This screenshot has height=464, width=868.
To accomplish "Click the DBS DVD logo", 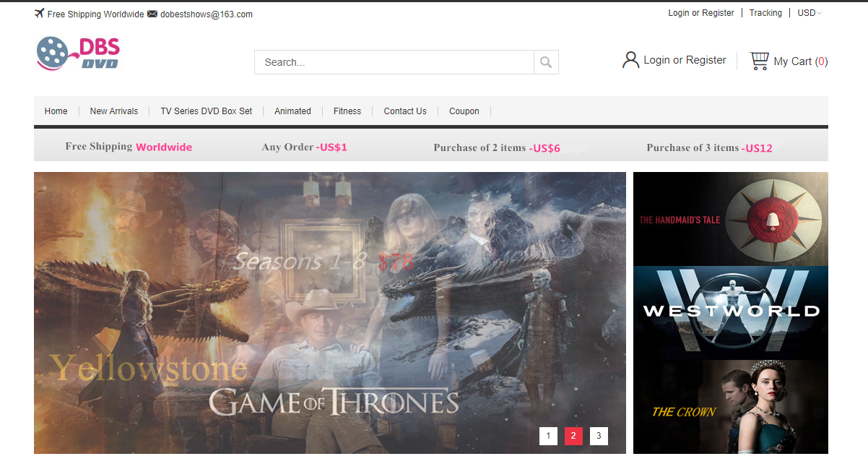I will click(78, 53).
